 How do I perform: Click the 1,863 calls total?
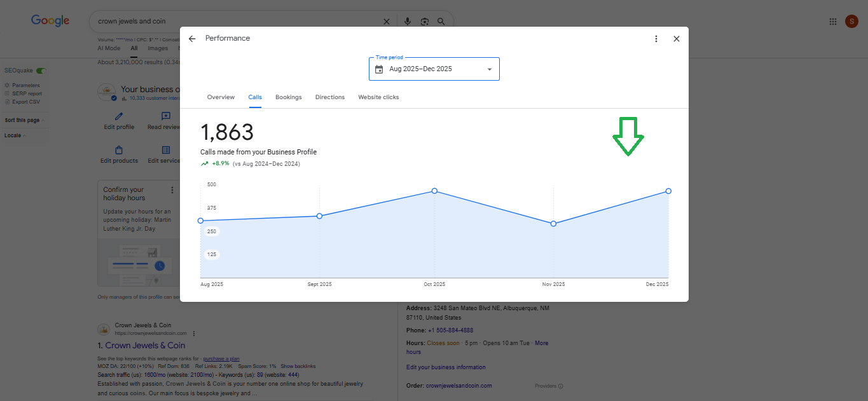coord(227,132)
